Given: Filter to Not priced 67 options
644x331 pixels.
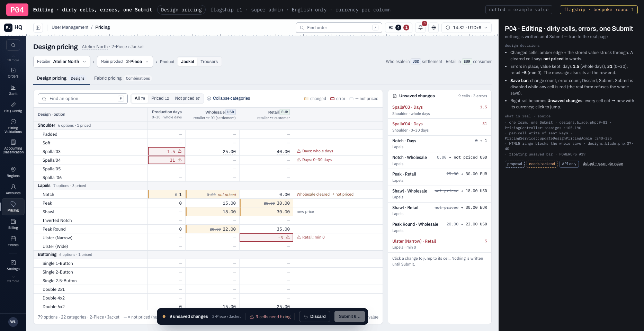Looking at the screenshot, I should point(187,98).
